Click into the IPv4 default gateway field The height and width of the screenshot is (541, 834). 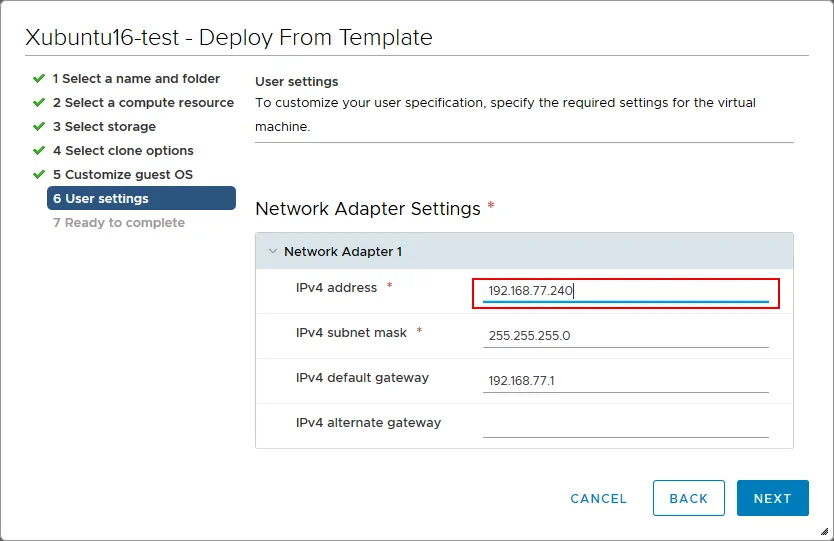[x=625, y=381]
